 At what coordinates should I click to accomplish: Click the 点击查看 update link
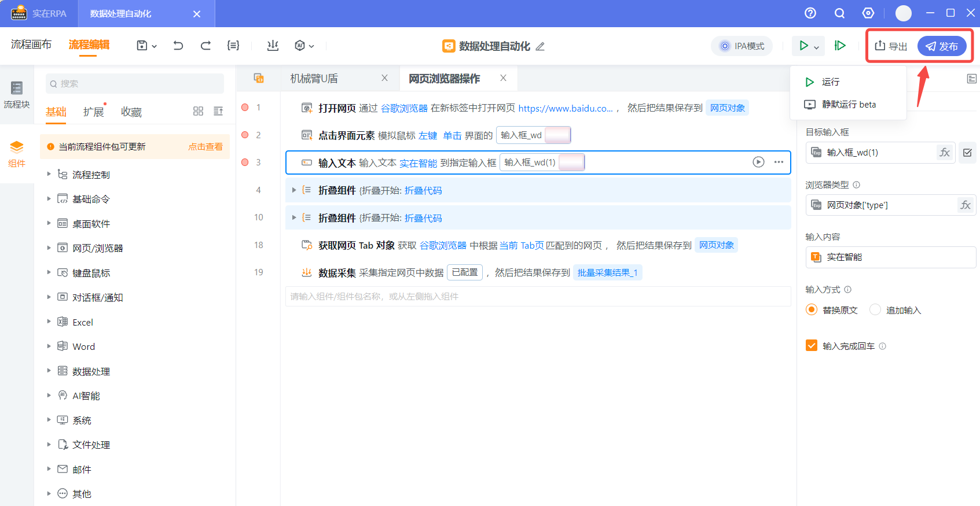point(205,147)
